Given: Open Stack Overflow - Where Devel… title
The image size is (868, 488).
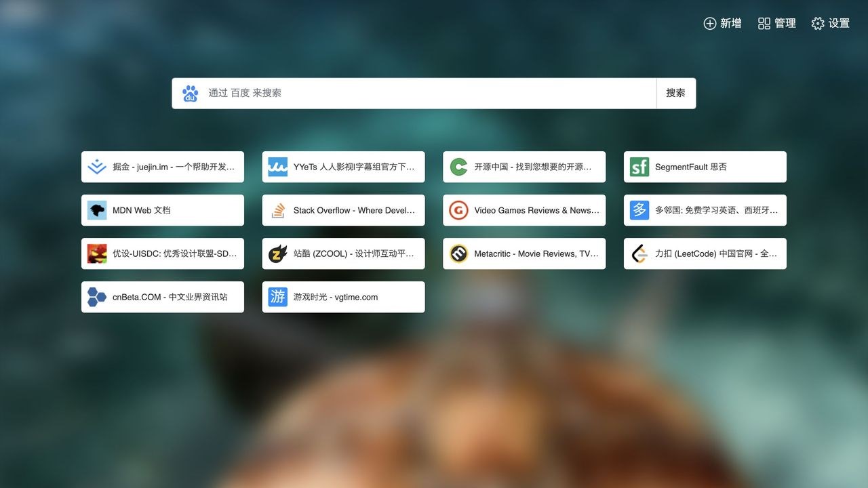Looking at the screenshot, I should [354, 210].
